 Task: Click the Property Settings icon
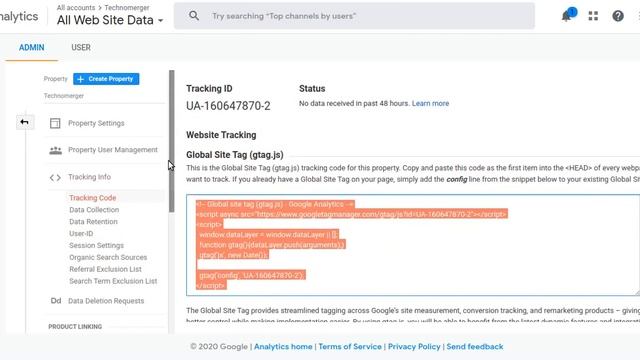tap(55, 123)
